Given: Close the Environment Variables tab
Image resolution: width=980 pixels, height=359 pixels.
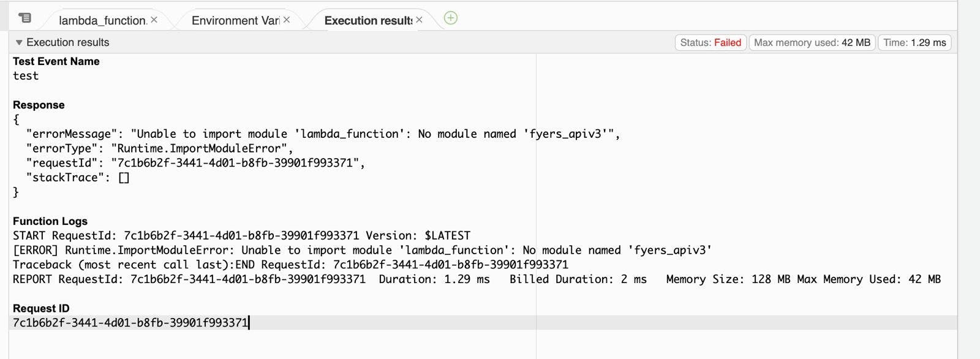Looking at the screenshot, I should coord(287,20).
